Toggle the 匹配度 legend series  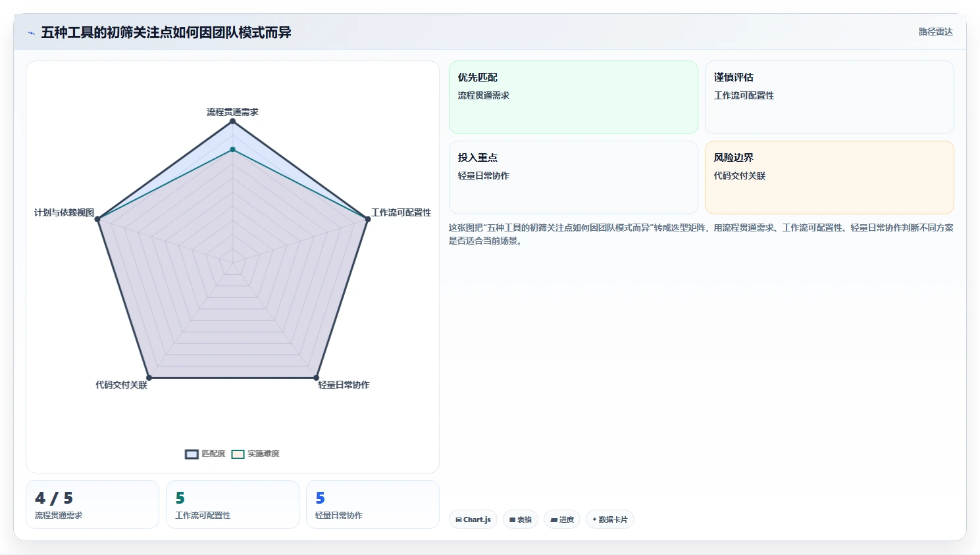pyautogui.click(x=205, y=454)
